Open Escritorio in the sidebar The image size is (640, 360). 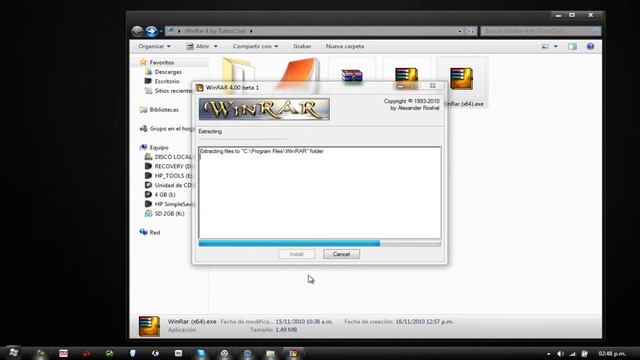tap(167, 81)
